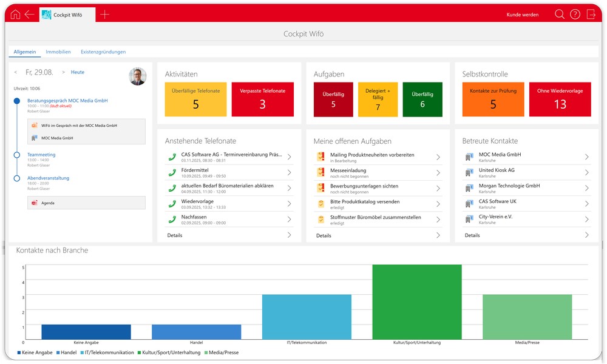Open a new tab with plus icon

tap(104, 15)
